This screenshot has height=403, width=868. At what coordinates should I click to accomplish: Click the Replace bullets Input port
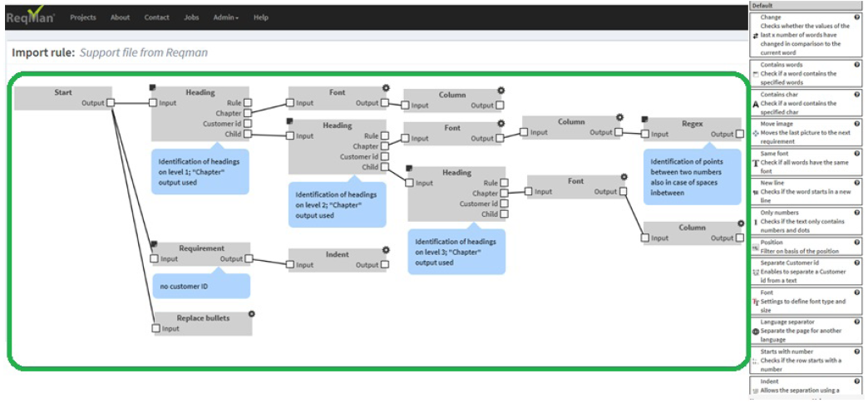(156, 328)
